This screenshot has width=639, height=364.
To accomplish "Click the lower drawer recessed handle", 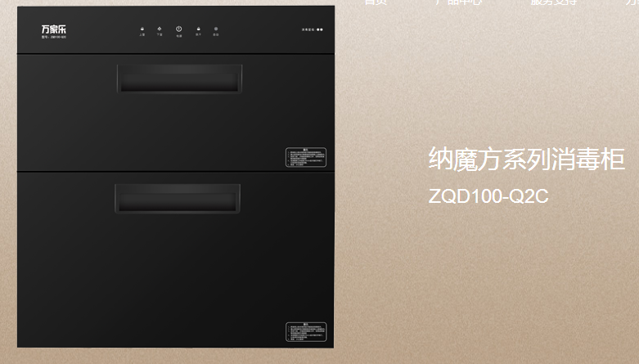I will pos(178,199).
